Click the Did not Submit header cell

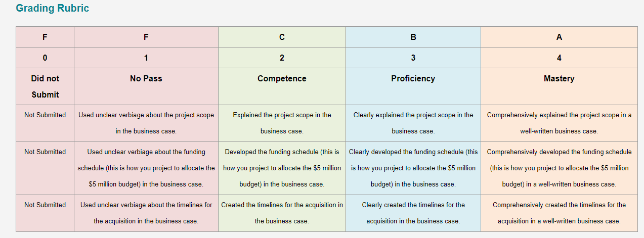pos(45,86)
